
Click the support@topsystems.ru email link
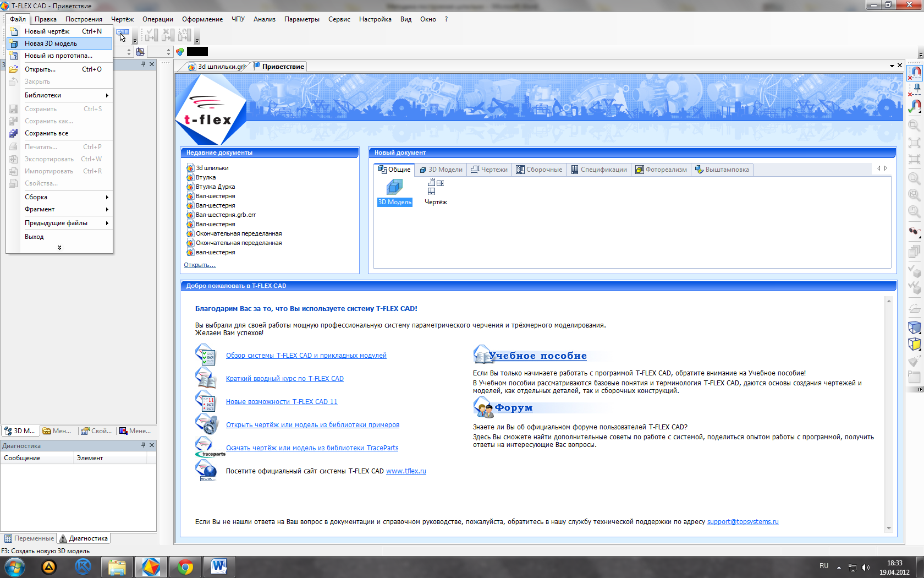[743, 522]
